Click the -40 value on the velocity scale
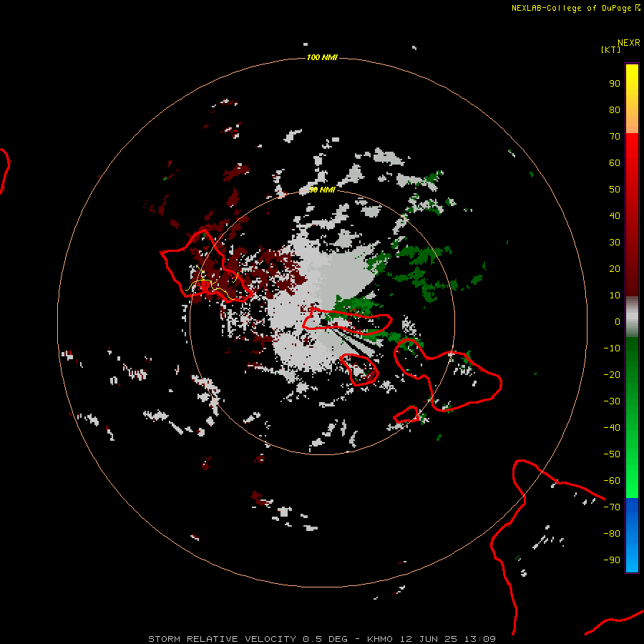Image resolution: width=644 pixels, height=644 pixels. click(x=612, y=428)
